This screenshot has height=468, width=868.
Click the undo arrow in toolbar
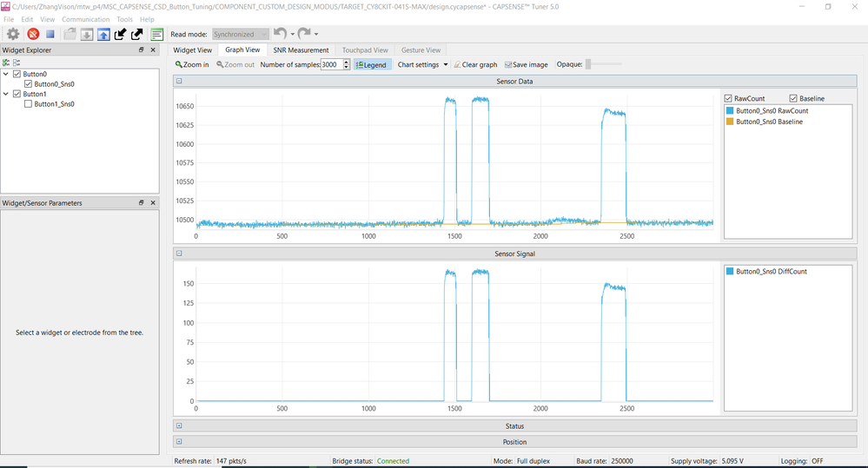(x=280, y=34)
